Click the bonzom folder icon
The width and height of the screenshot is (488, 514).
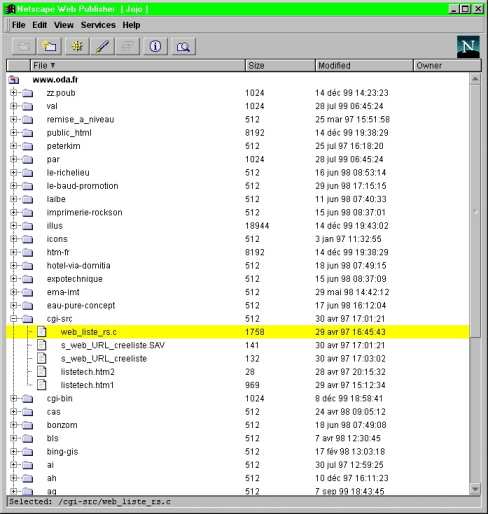(x=27, y=425)
